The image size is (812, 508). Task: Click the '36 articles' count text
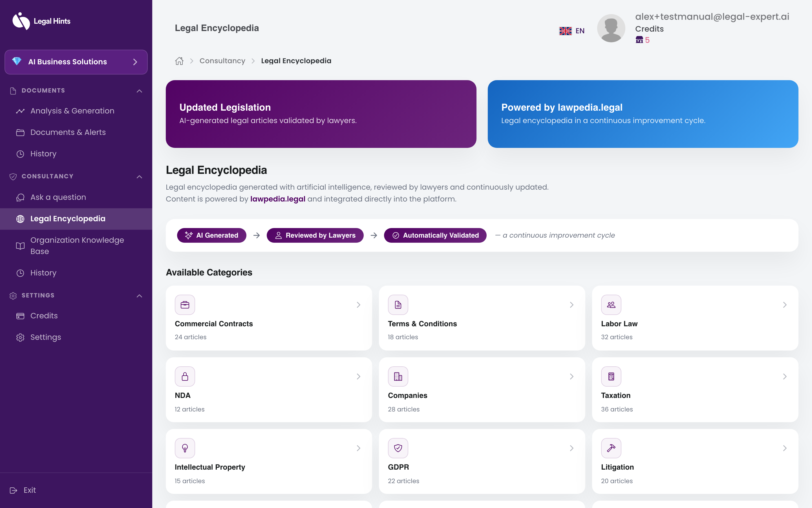[617, 409]
